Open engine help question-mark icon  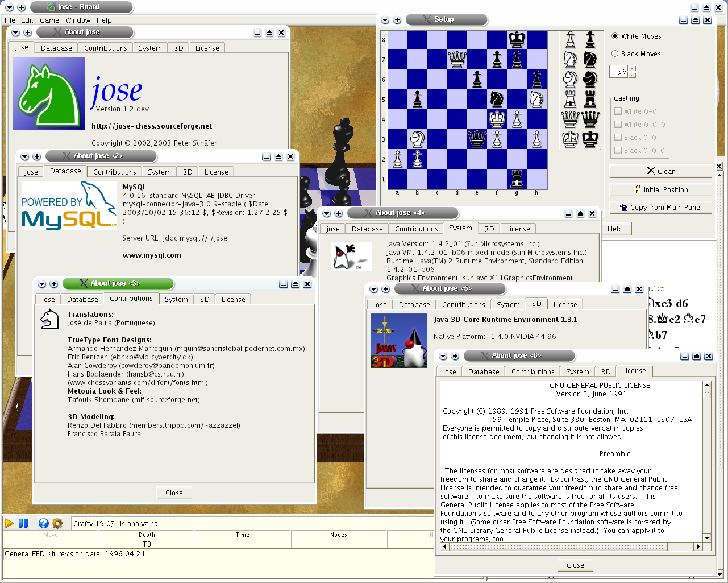43,523
